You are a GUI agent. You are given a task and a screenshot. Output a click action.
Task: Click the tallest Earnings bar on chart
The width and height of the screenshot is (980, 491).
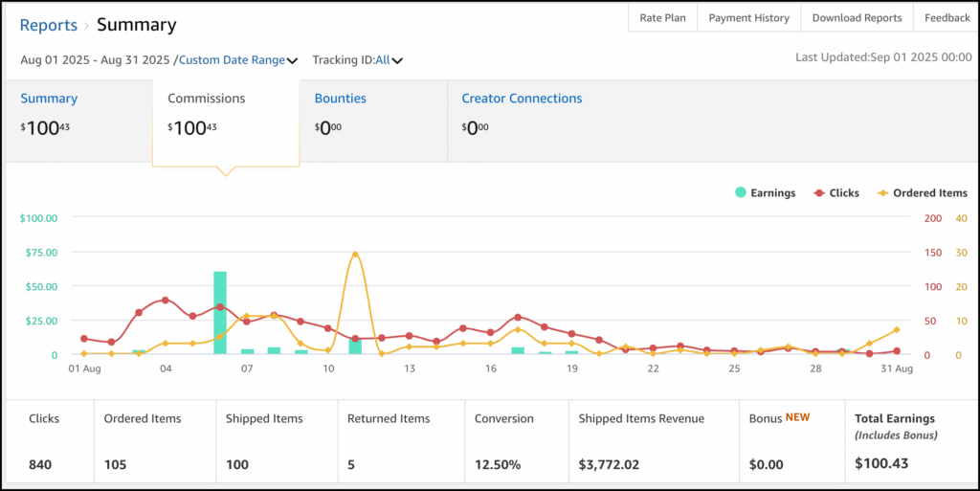pos(220,313)
